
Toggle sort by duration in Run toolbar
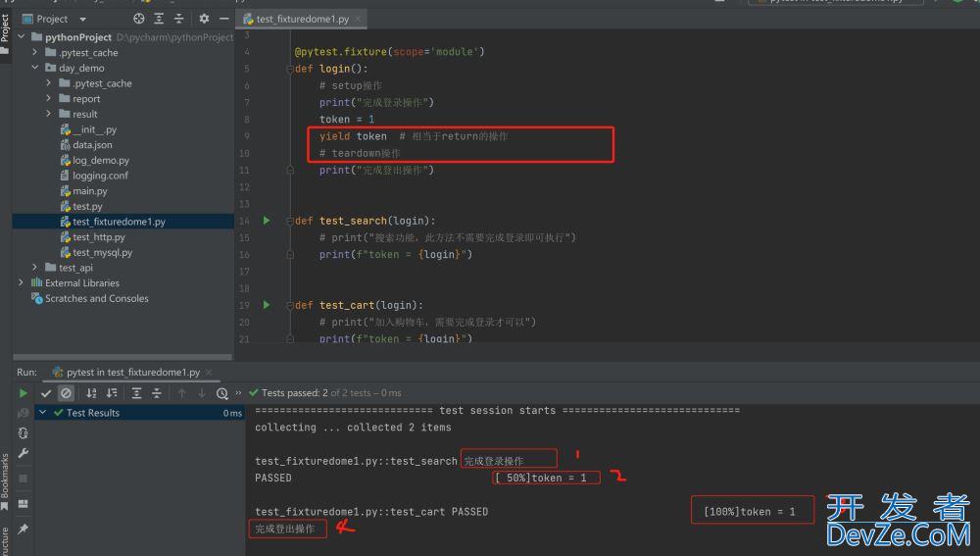[x=112, y=393]
